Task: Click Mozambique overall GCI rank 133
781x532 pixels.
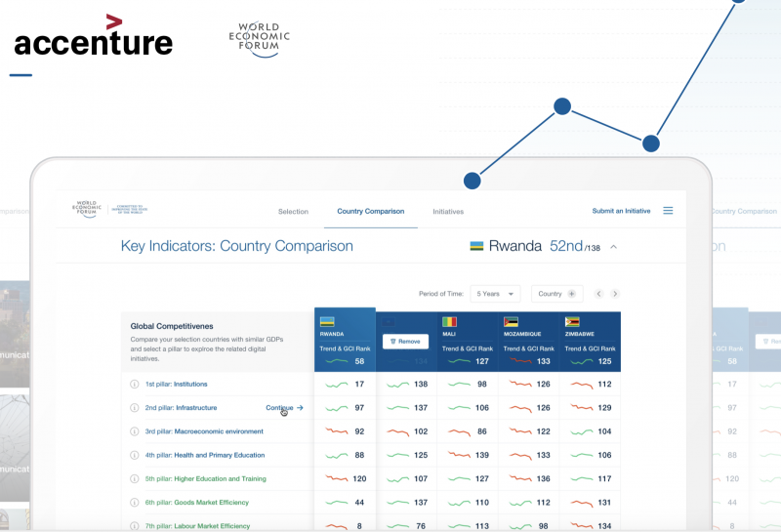Action: click(543, 361)
